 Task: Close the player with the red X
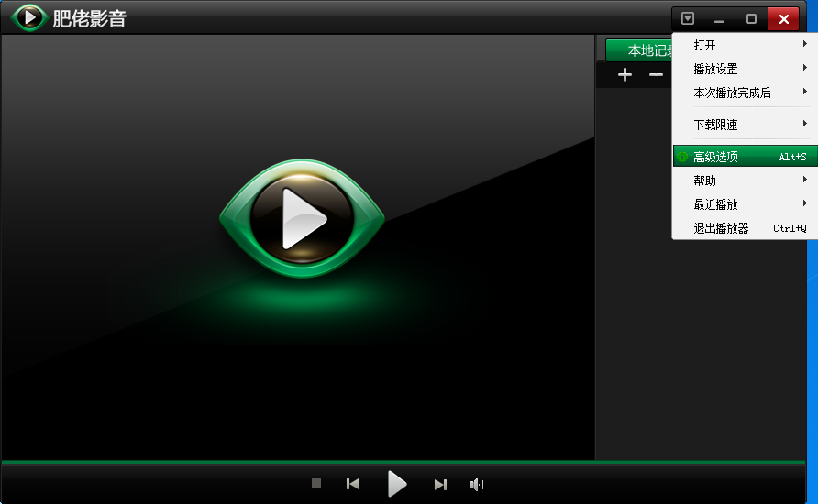click(x=783, y=19)
